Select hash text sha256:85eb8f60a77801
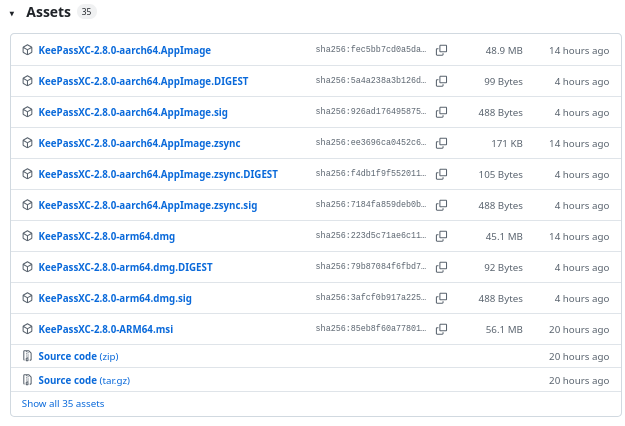 tap(371, 328)
